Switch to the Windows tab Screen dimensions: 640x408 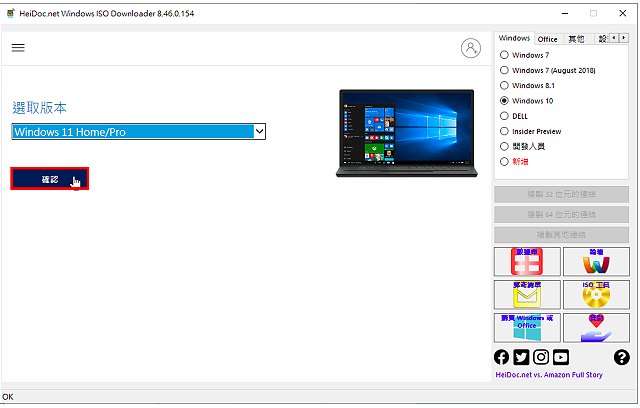tap(514, 38)
